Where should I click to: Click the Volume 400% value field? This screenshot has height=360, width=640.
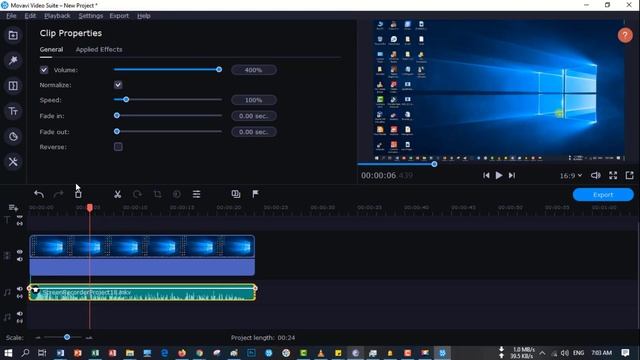pos(253,70)
